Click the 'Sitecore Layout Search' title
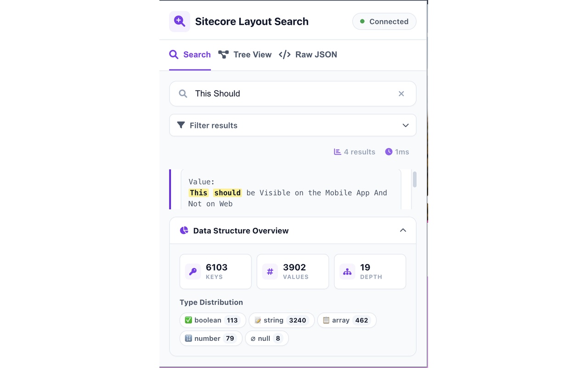 coord(252,21)
